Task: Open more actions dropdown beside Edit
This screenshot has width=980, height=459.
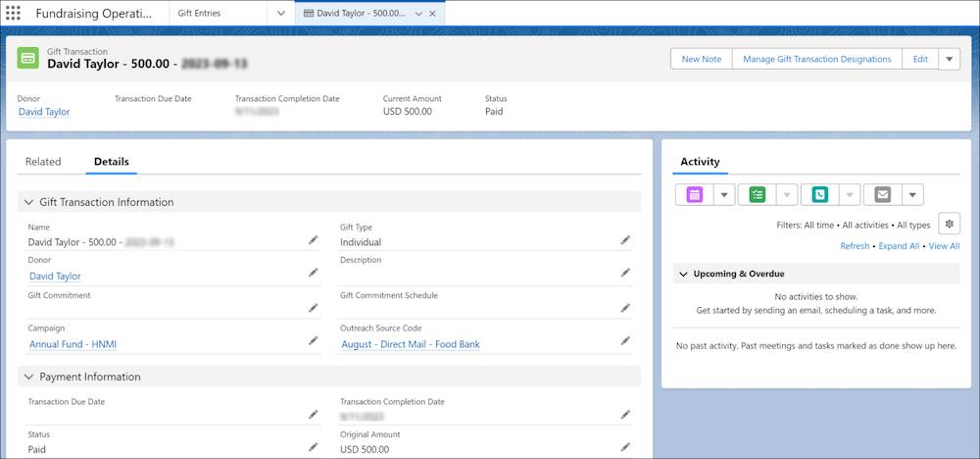Action: pos(949,59)
